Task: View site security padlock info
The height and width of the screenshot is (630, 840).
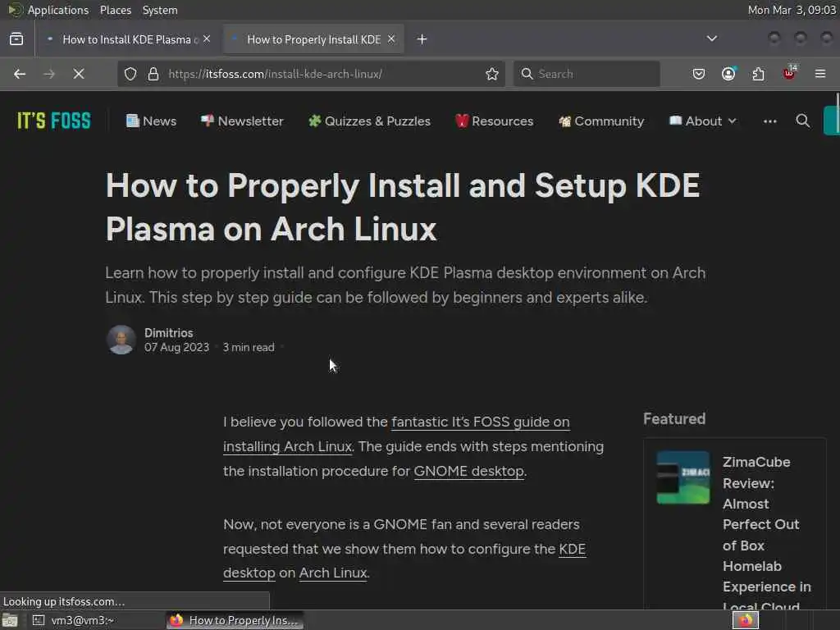Action: [153, 74]
